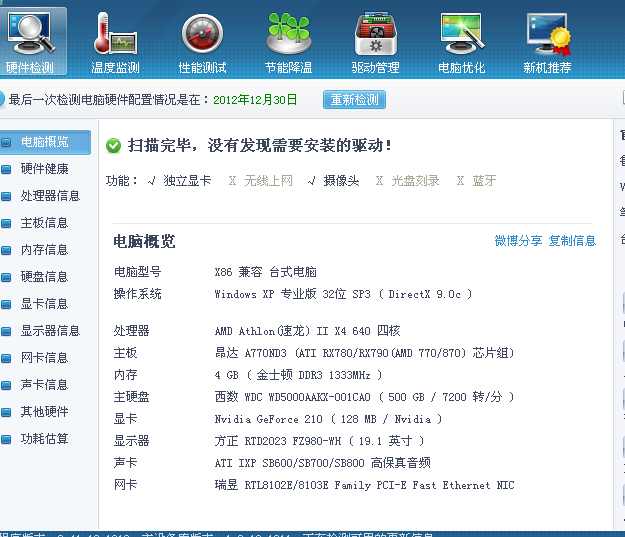The width and height of the screenshot is (625, 537).
Task: Open the 节能降温 clover icon
Action: 289,42
